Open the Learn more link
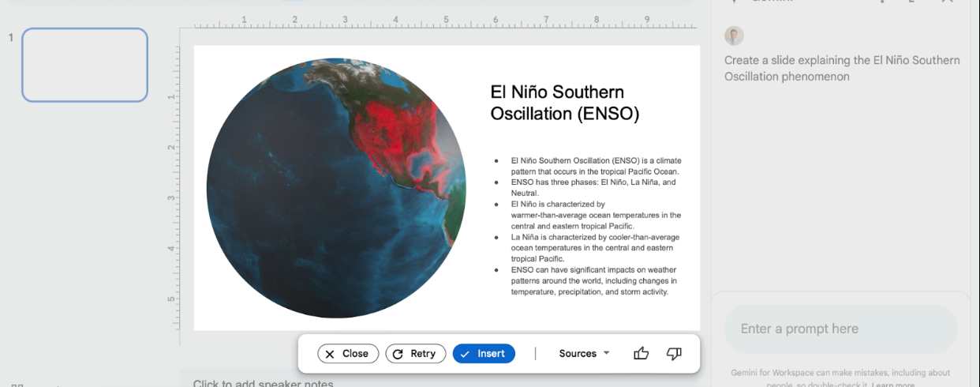 pyautogui.click(x=892, y=385)
